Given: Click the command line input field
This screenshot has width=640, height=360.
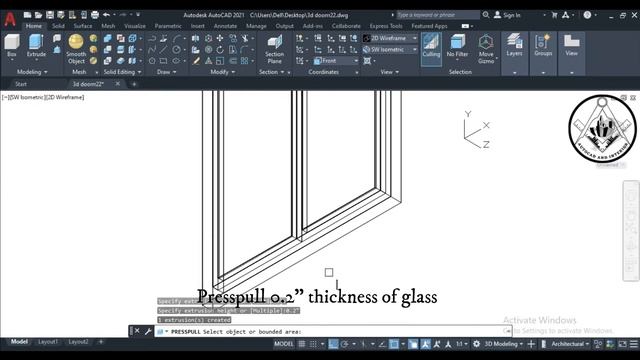Looking at the screenshot, I should coord(333,331).
